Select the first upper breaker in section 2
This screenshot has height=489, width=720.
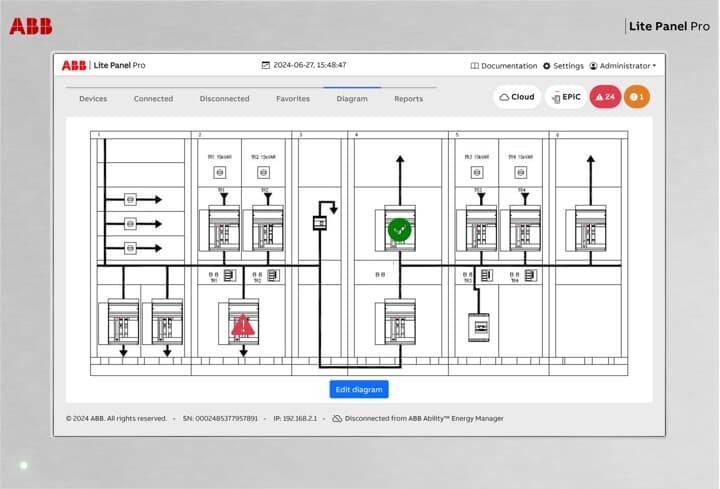tap(224, 228)
